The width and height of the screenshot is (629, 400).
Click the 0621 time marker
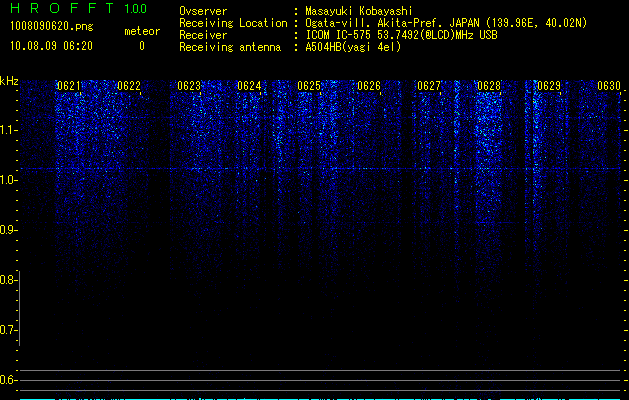[69, 86]
